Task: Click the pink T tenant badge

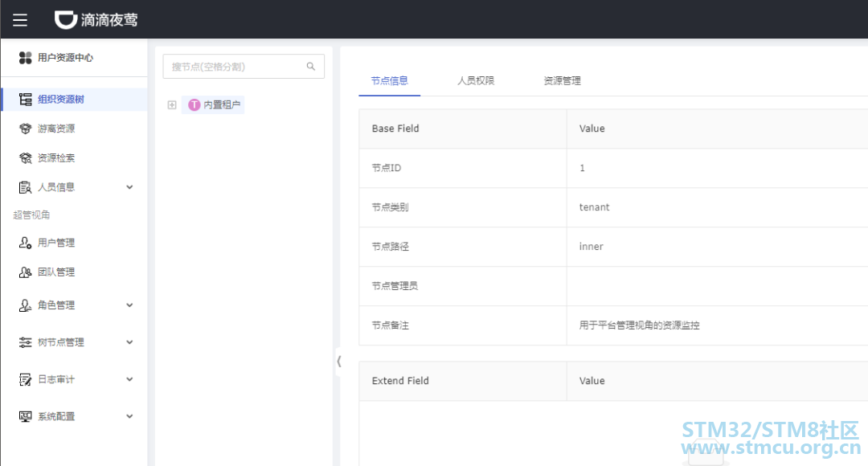Action: click(194, 104)
